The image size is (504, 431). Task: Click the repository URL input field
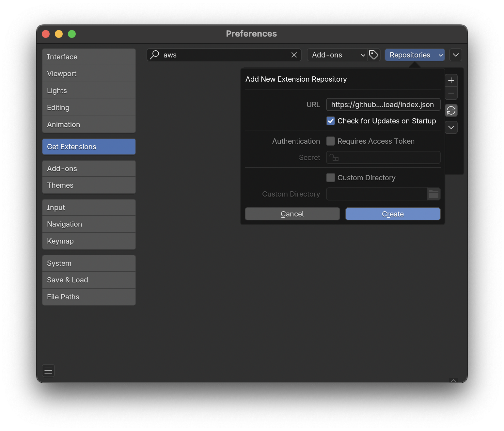[x=383, y=104]
